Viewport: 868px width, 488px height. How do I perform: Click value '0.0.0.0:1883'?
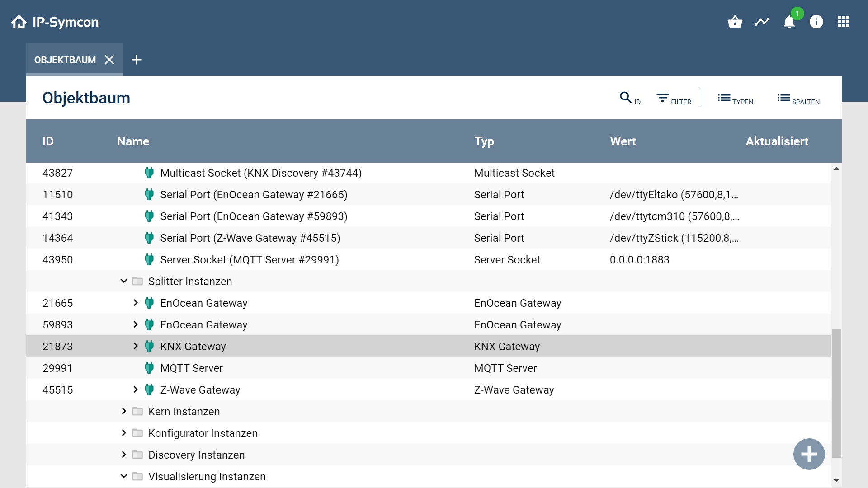pyautogui.click(x=639, y=260)
